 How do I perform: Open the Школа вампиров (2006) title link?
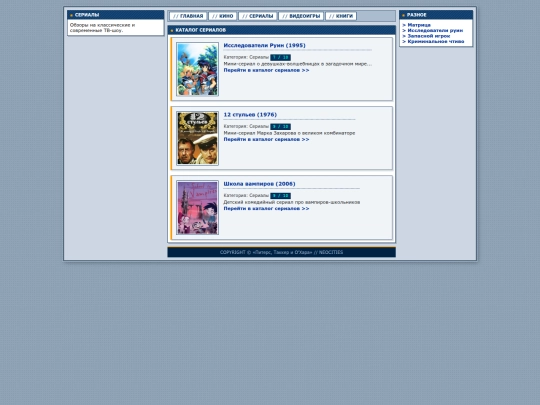click(x=259, y=184)
